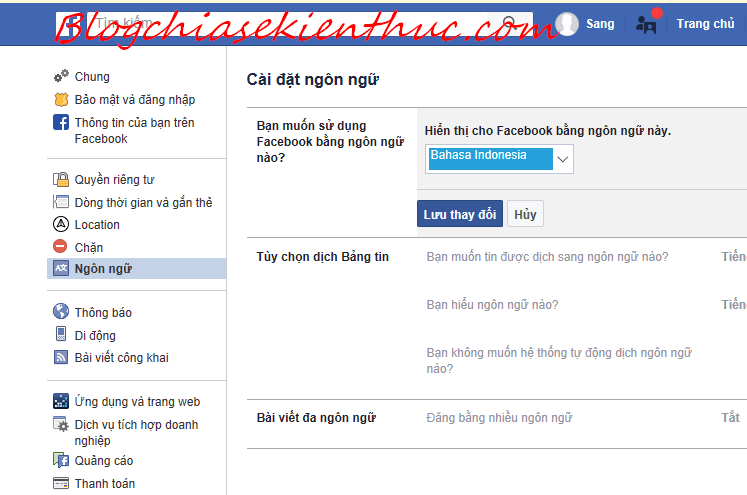This screenshot has height=495, width=747.
Task: Edit Bạn muốn tin được dịch sang ngôn ngữ nào
Action: pos(547,257)
